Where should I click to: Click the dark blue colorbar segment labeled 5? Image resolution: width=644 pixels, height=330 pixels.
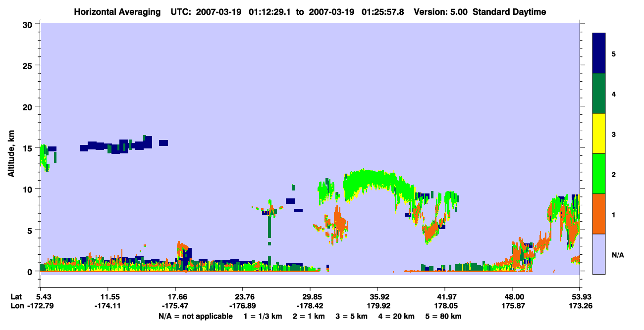tap(599, 53)
